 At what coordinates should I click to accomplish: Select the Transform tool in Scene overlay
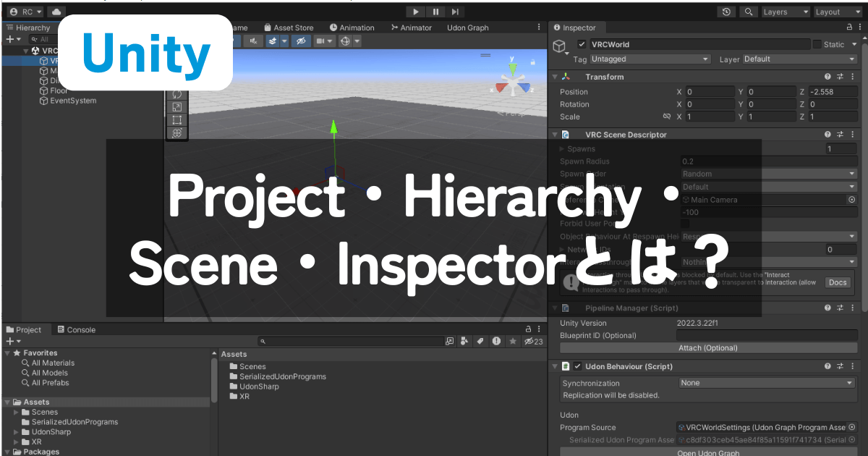tap(177, 133)
